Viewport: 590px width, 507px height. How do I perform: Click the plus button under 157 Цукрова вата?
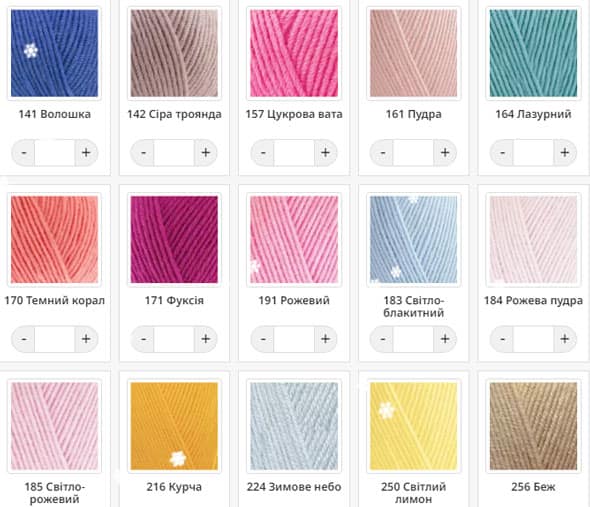click(325, 152)
